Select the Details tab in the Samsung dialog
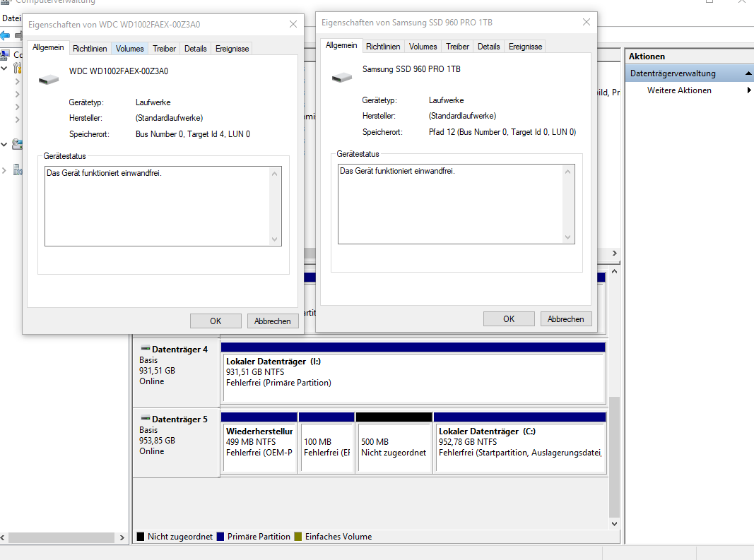Viewport: 754px width, 560px height. coord(488,47)
